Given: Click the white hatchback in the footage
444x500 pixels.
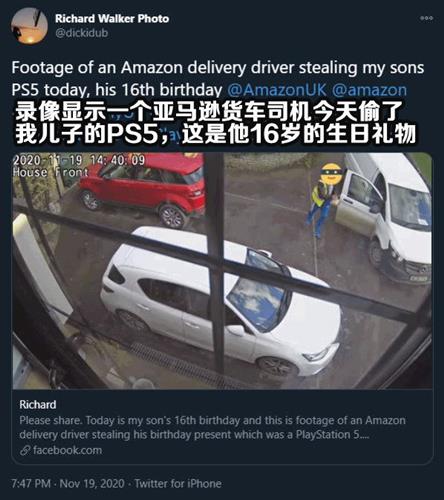Looking at the screenshot, I should click(x=220, y=302).
